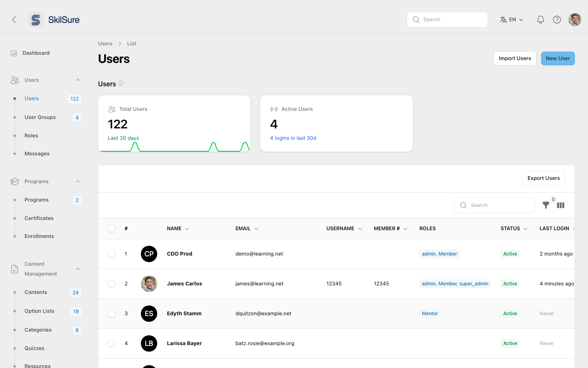The width and height of the screenshot is (588, 368).
Task: Click the Mentor role badge
Action: (430, 314)
